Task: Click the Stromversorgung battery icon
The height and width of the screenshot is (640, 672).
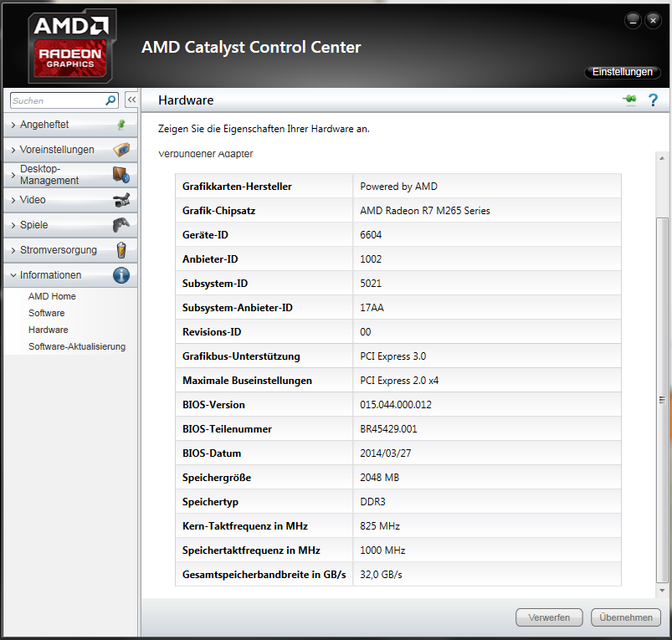Action: click(x=121, y=250)
